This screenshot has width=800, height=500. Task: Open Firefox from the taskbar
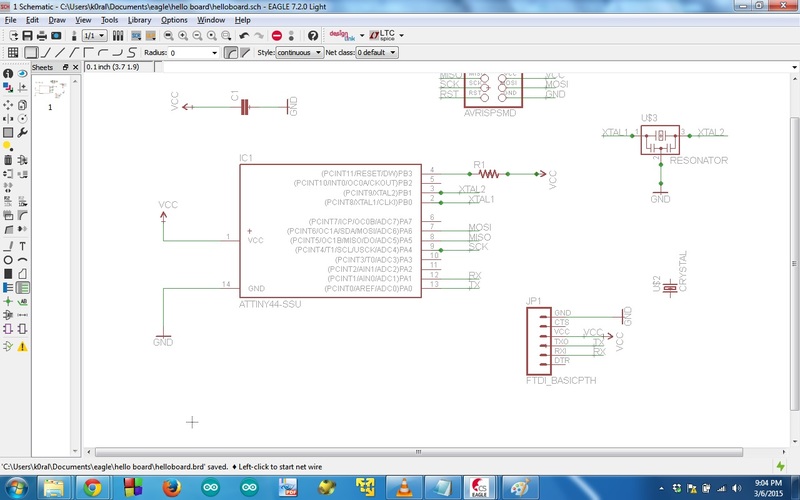(172, 488)
